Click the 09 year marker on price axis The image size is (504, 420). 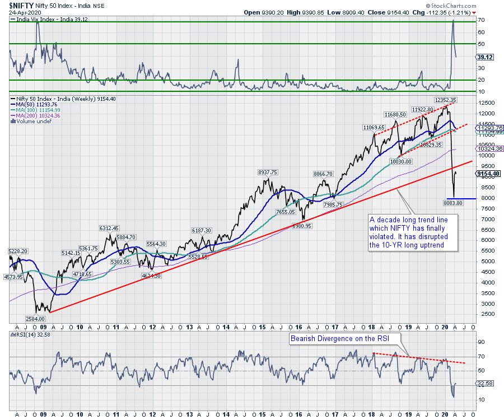(43, 327)
